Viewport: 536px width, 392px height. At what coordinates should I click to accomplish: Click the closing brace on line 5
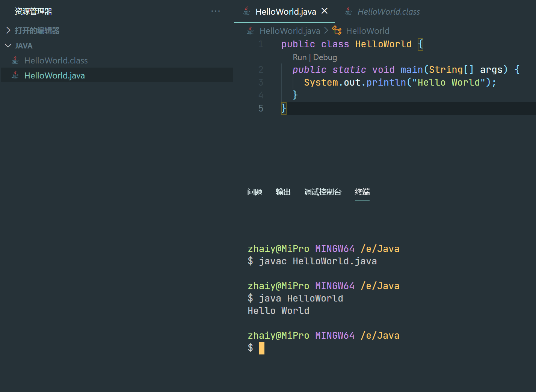click(x=284, y=109)
